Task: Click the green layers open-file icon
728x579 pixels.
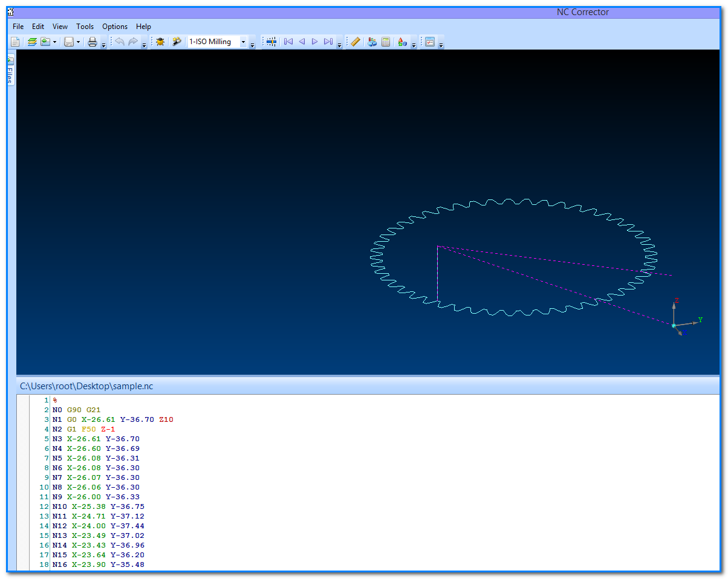Action: [x=33, y=42]
